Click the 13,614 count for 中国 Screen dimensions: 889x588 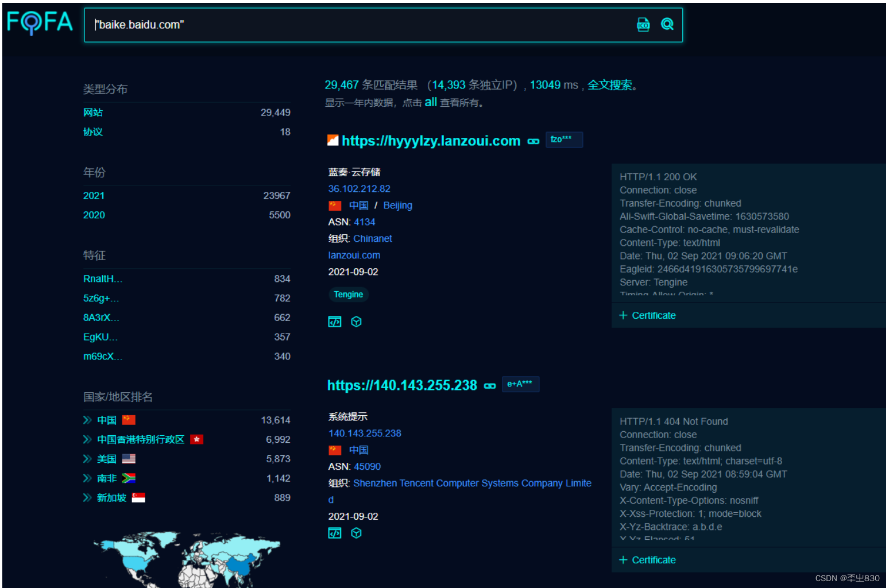pyautogui.click(x=276, y=420)
